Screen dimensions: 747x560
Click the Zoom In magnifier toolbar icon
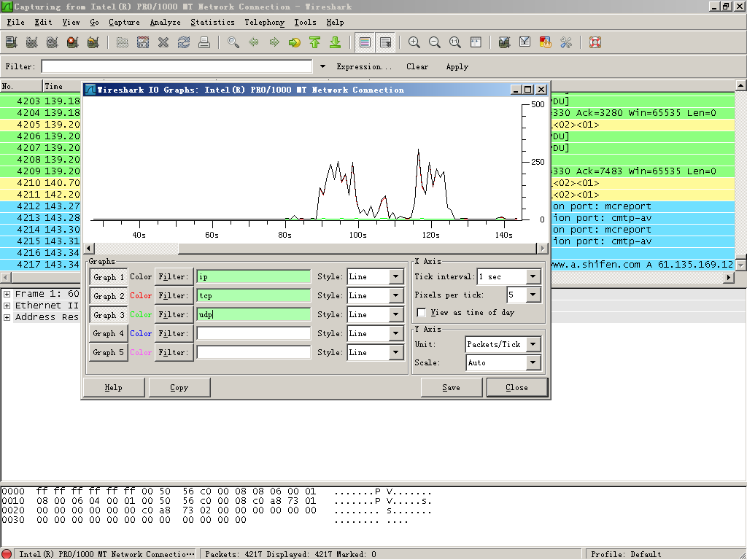coord(414,42)
